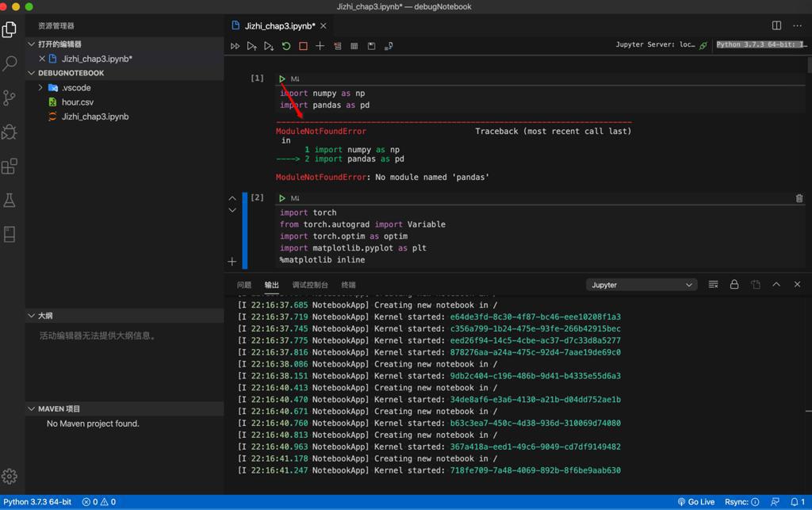Expand the .vscode folder
The image size is (812, 510).
point(41,88)
